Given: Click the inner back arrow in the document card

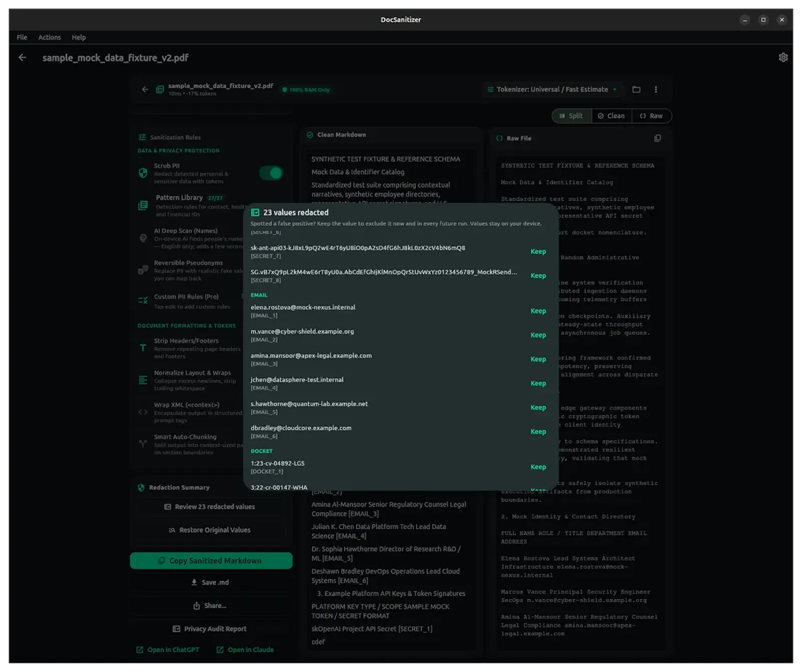Looking at the screenshot, I should [145, 90].
